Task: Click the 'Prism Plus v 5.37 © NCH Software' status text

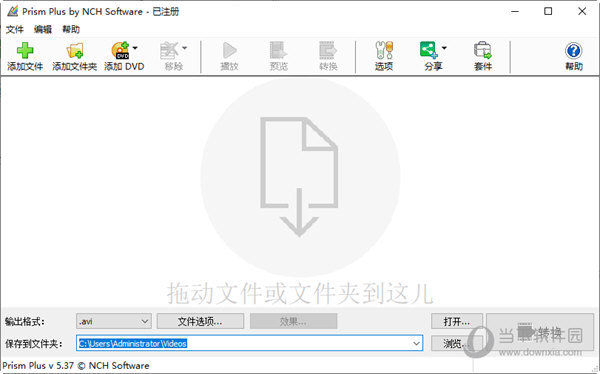Action: point(76,366)
